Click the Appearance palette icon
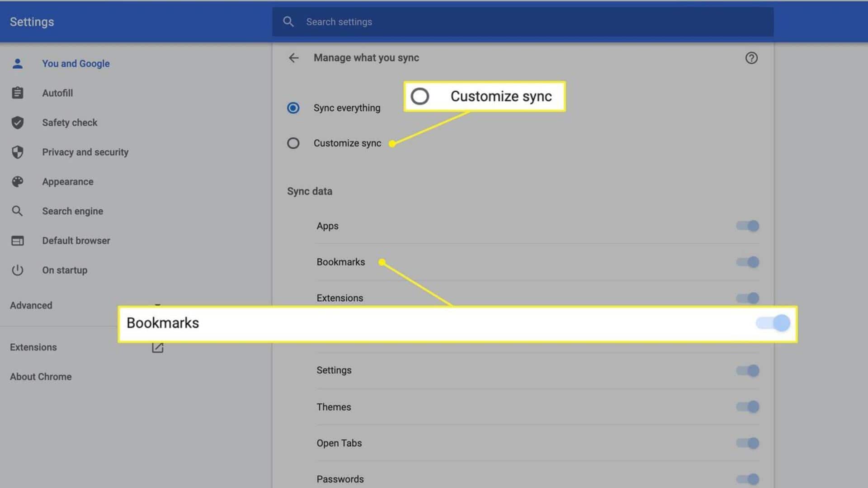Viewport: 868px width, 488px height. coord(17,181)
